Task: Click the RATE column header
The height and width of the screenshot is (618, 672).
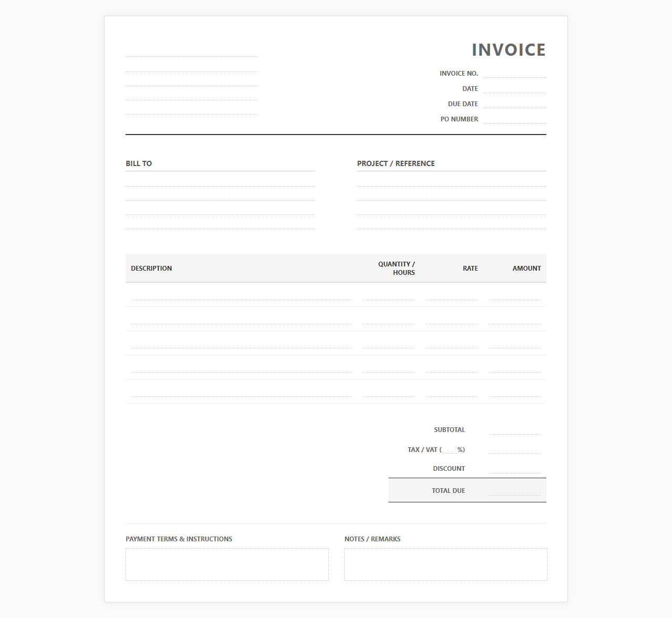Action: click(x=470, y=268)
